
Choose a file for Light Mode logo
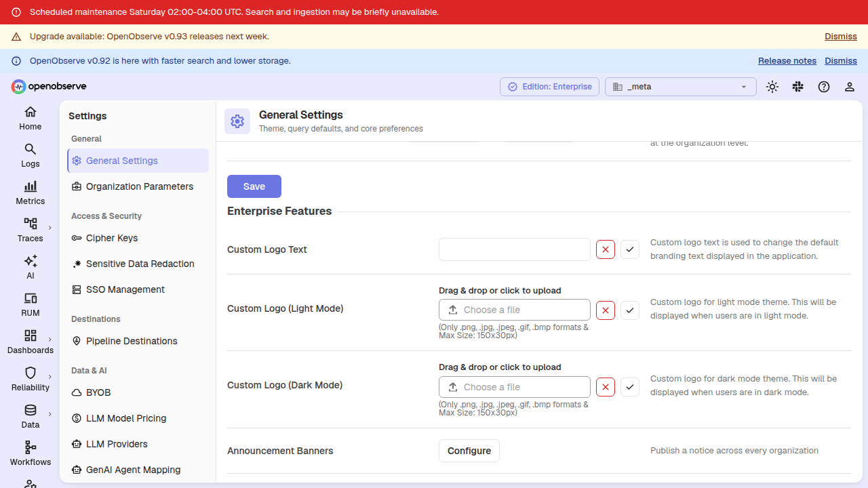[x=515, y=310]
